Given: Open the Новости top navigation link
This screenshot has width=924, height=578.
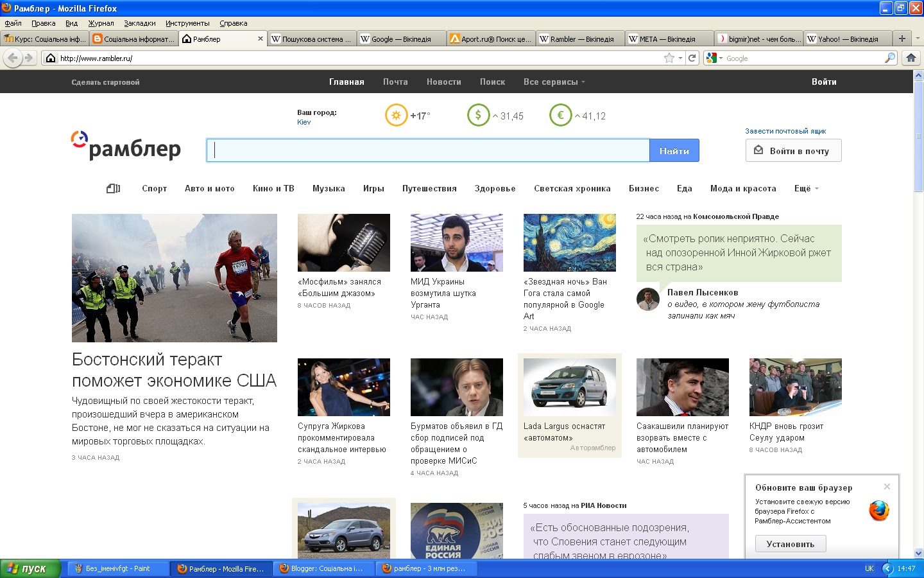Looking at the screenshot, I should click(444, 82).
